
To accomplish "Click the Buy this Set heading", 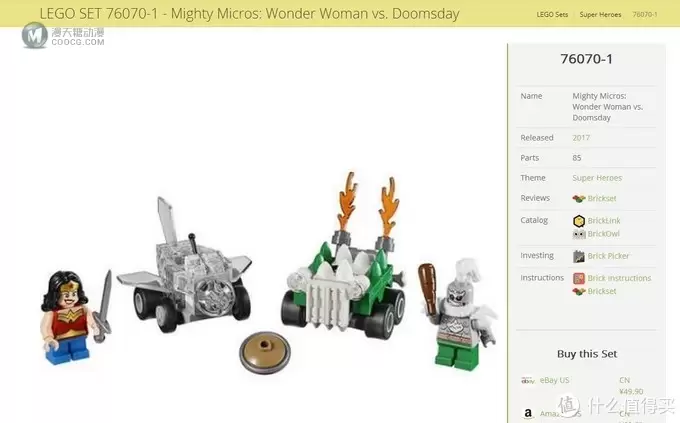I will point(587,354).
